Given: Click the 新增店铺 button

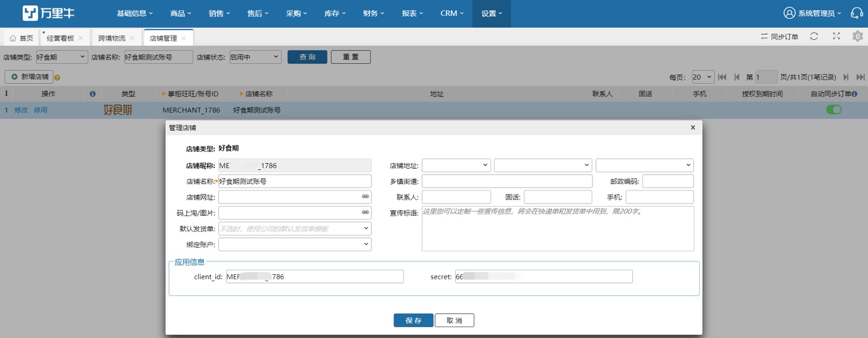Looking at the screenshot, I should click(29, 77).
